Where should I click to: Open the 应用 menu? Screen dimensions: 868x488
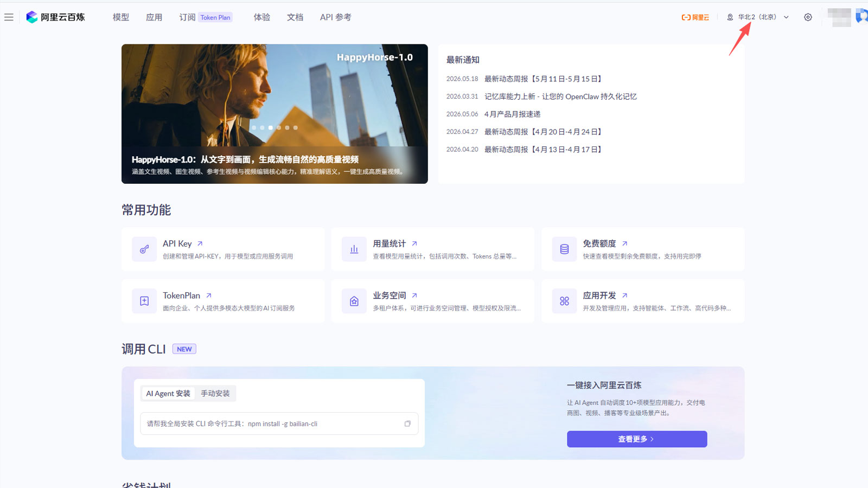point(154,17)
